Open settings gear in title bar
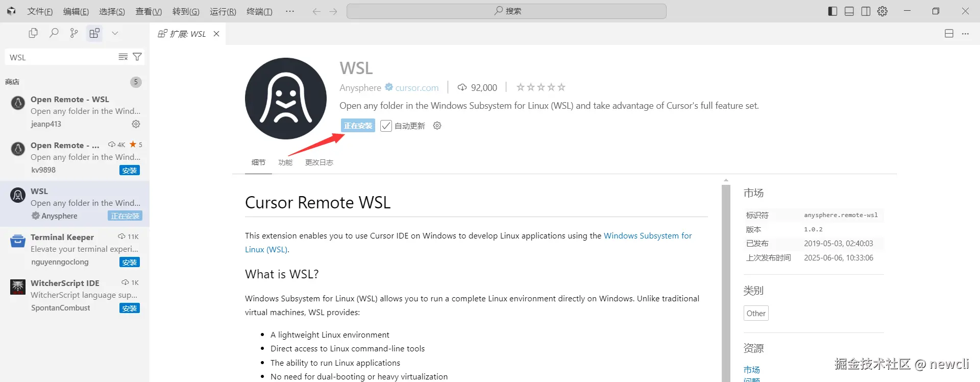 pos(883,11)
